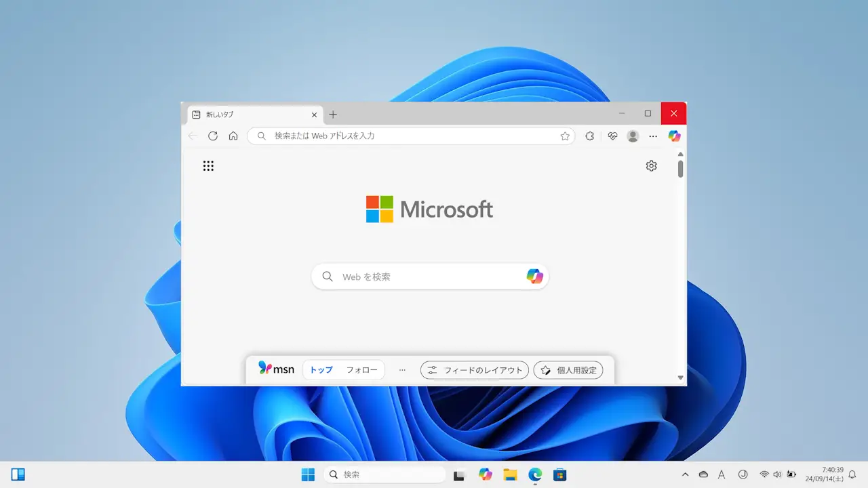Screen dimensions: 868x488
Task: Click the Microsoft logo
Action: point(429,209)
